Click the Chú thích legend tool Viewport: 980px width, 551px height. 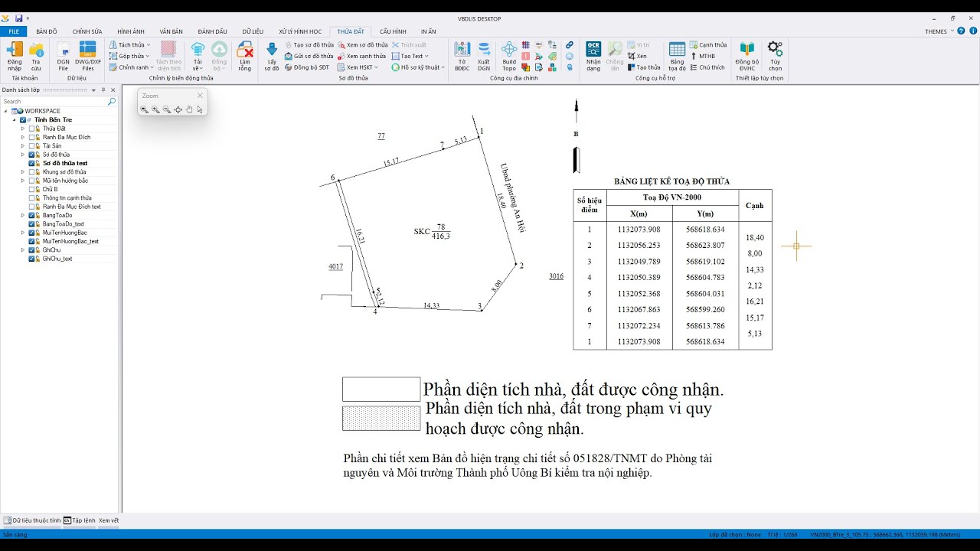coord(707,67)
